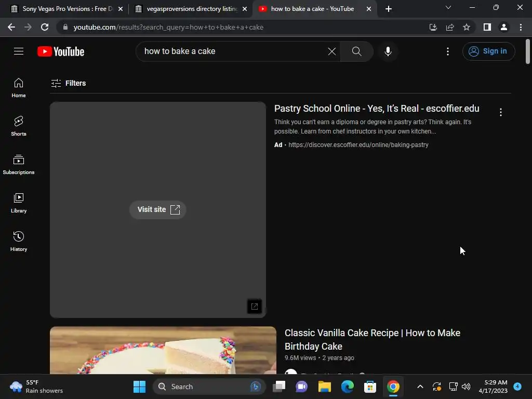532x399 pixels.
Task: Open the Chrome profile menu
Action: tap(504, 27)
